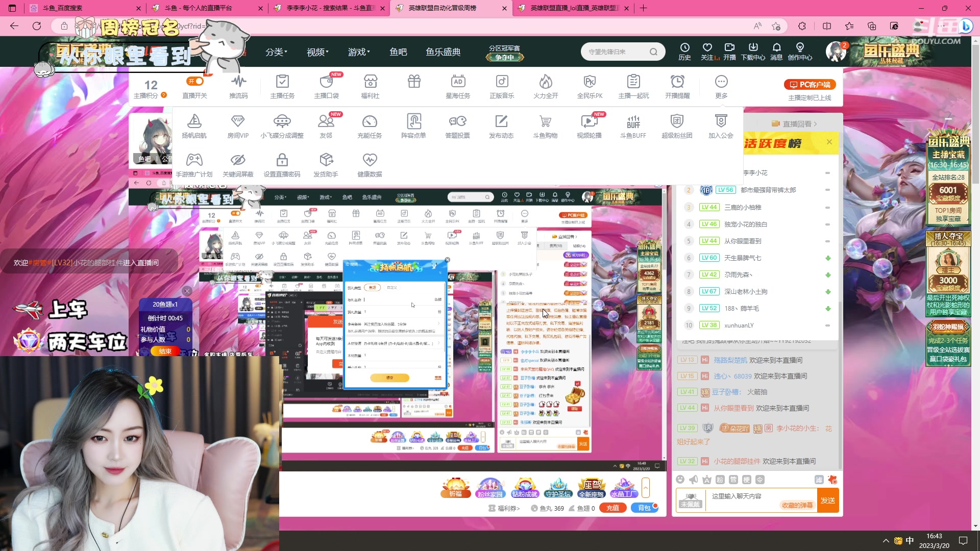Switch to 英雄联盟直播 browser tab
This screenshot has width=980, height=551.
[x=572, y=8]
